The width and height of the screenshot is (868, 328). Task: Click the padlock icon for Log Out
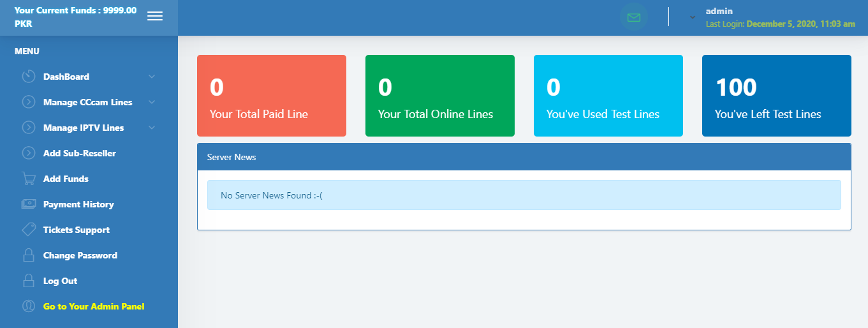coord(29,281)
